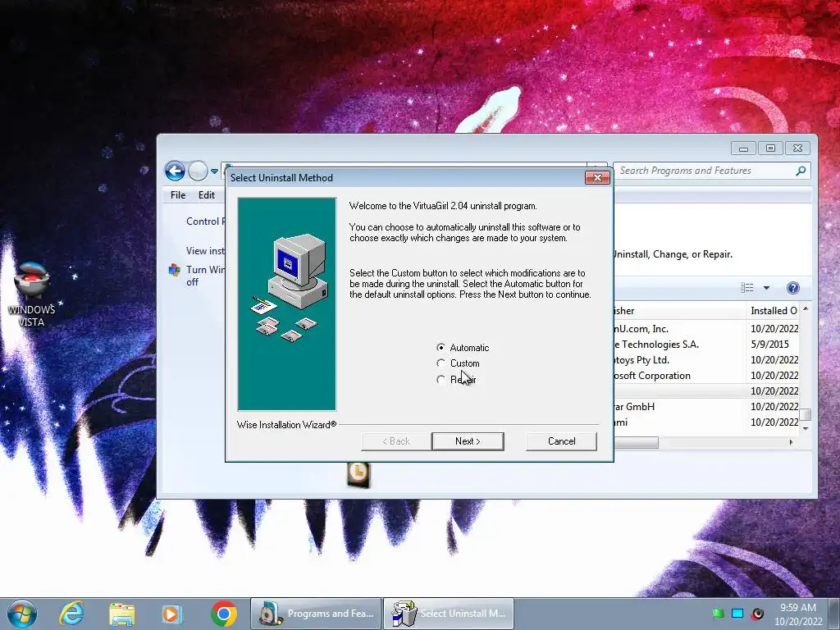Open the Windows Start menu
Image resolution: width=840 pixels, height=630 pixels.
pyautogui.click(x=22, y=614)
